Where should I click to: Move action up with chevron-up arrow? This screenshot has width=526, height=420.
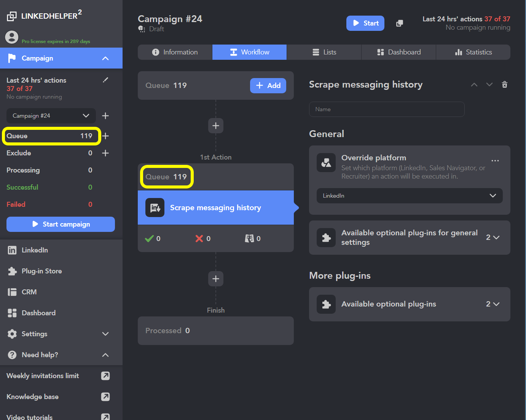point(474,85)
